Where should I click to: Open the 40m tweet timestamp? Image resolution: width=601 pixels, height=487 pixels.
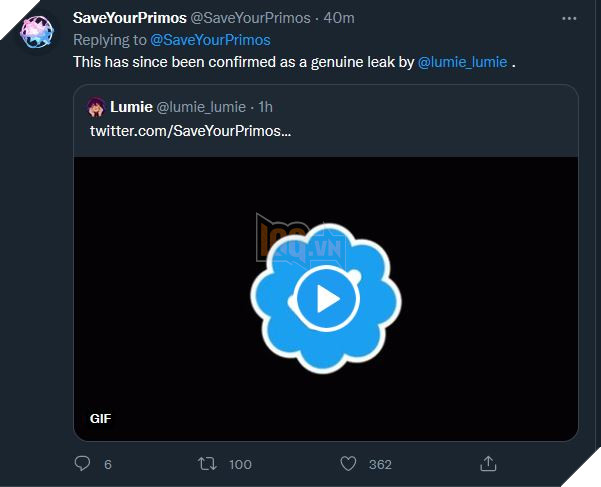[339, 19]
